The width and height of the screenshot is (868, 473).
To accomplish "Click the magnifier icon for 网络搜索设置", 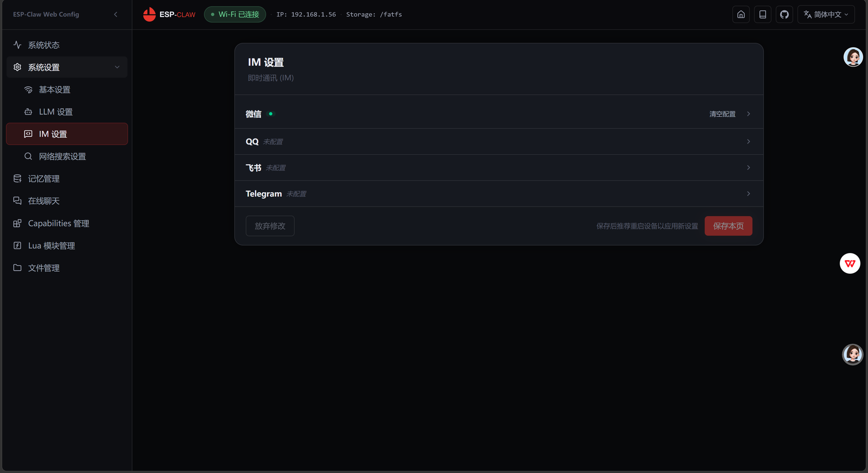I will pyautogui.click(x=28, y=156).
